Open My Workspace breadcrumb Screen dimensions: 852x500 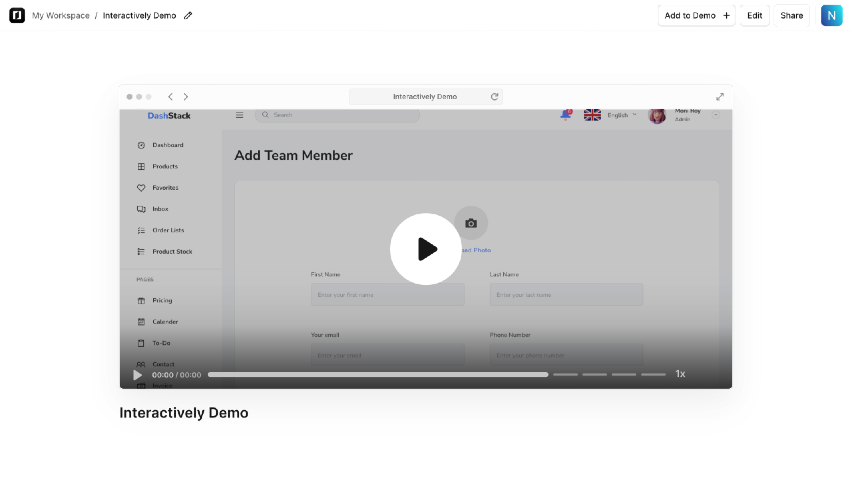60,16
